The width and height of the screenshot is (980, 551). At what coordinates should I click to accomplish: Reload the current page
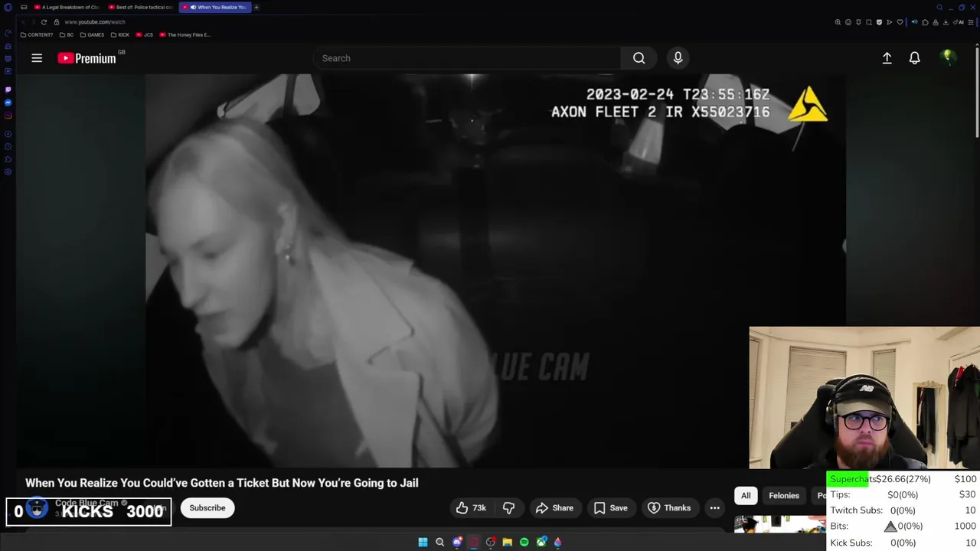pyautogui.click(x=44, y=22)
